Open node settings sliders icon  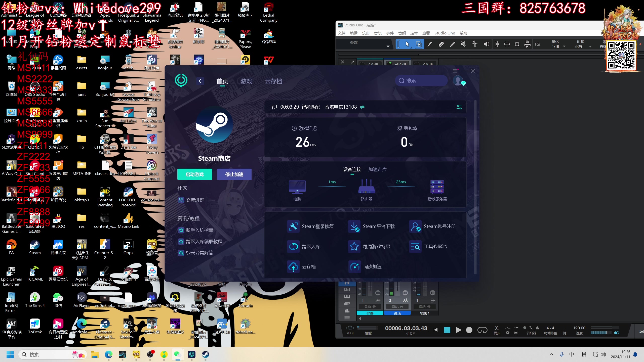pos(459,107)
